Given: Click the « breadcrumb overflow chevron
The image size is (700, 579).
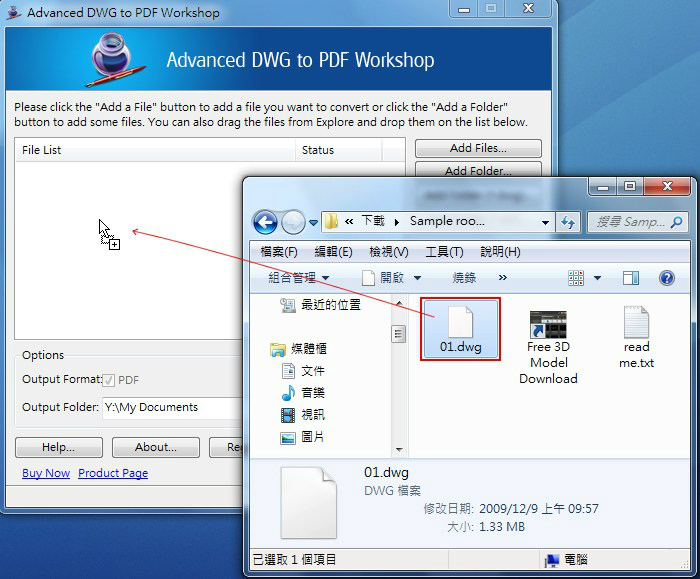Looking at the screenshot, I should pos(349,221).
